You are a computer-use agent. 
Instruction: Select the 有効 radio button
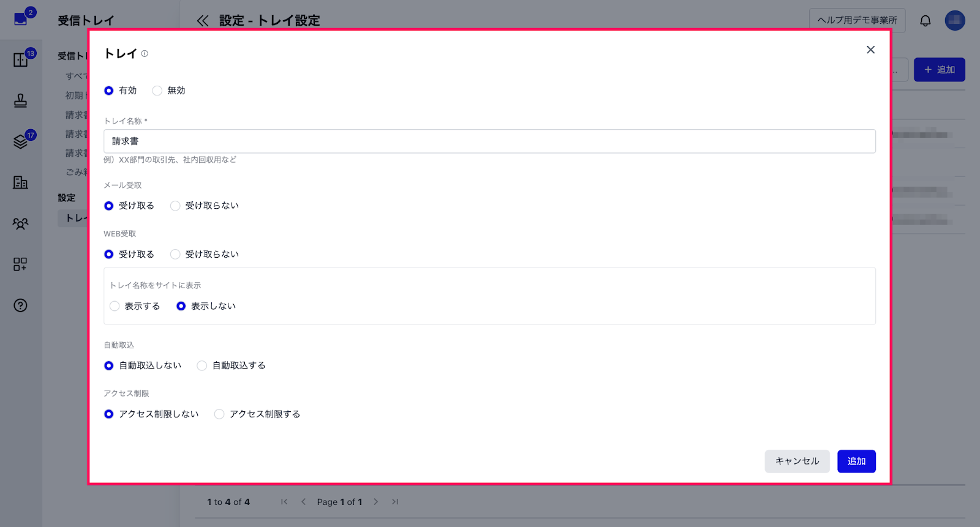click(109, 91)
